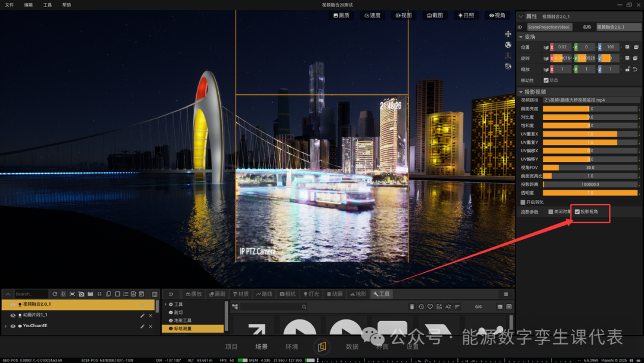Click the move gizmo icon in viewport
The image size is (644, 363).
[508, 34]
